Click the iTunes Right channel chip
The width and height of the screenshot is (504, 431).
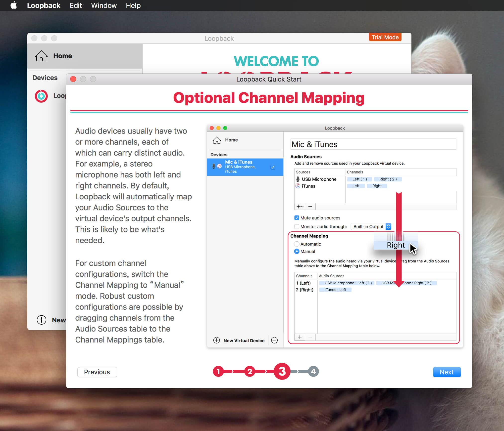point(377,186)
